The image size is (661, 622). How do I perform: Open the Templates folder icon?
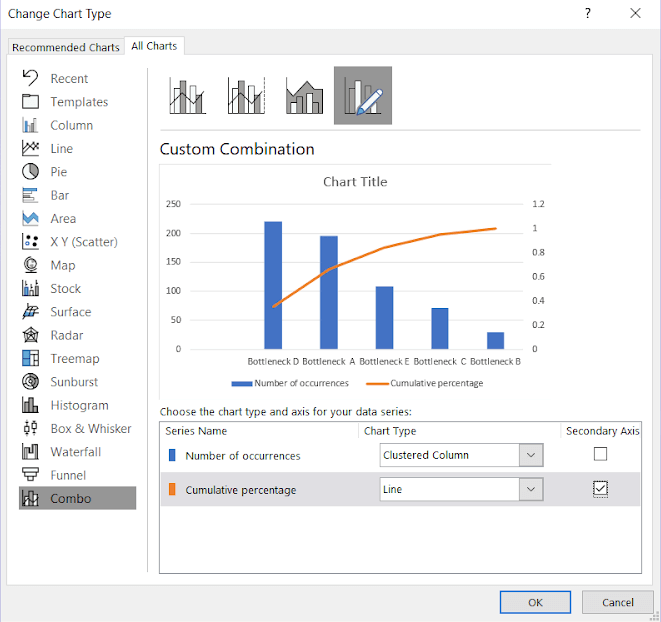tap(30, 102)
